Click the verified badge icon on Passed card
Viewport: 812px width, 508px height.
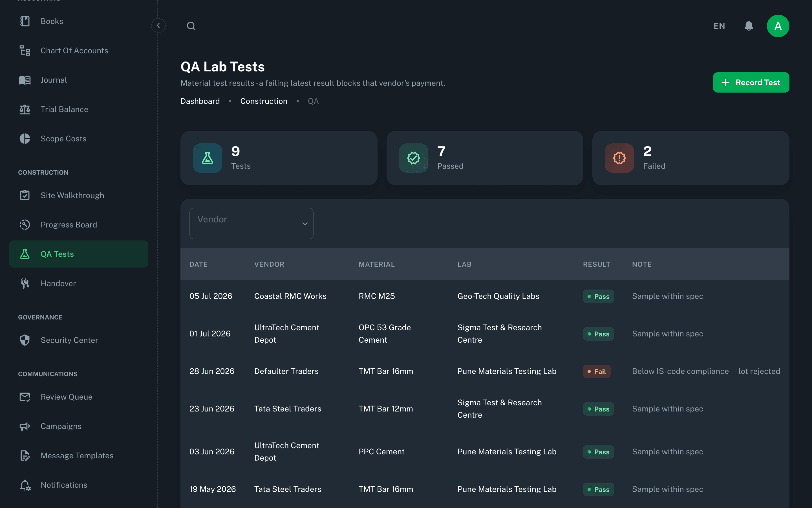pyautogui.click(x=413, y=158)
